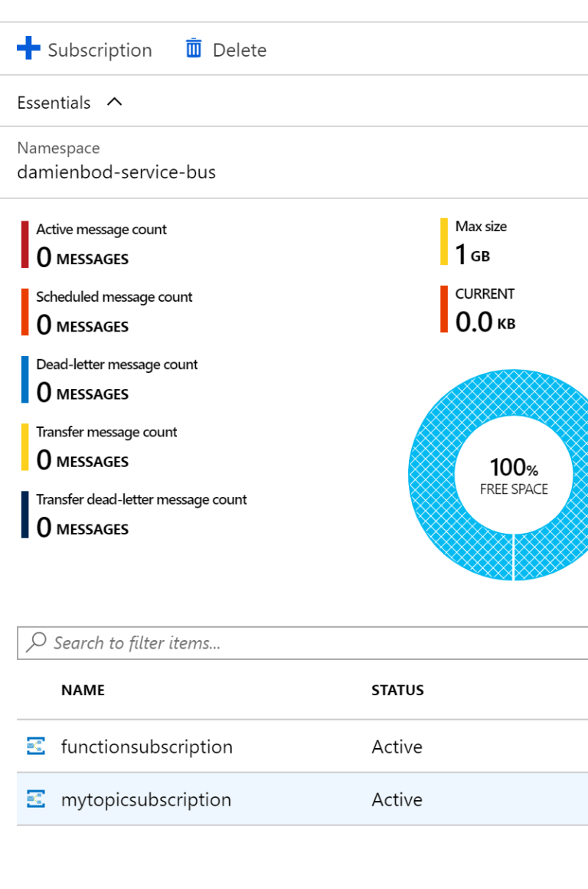Click the 100% free space donut chart

point(513,475)
